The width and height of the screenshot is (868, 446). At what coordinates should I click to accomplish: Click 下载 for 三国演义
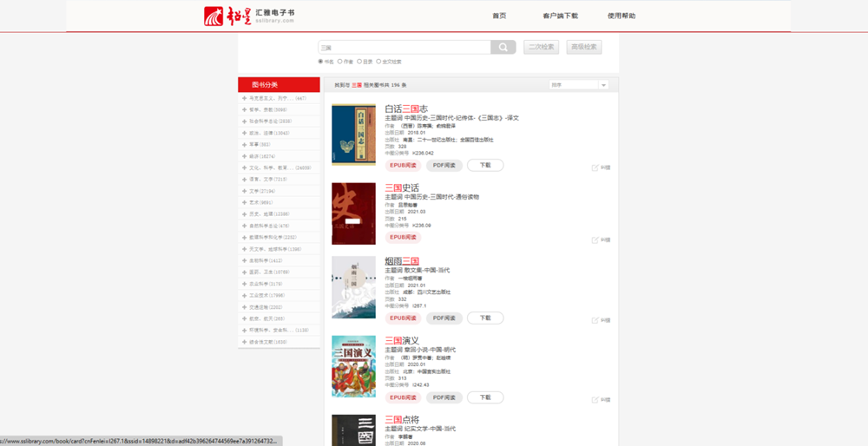click(485, 397)
